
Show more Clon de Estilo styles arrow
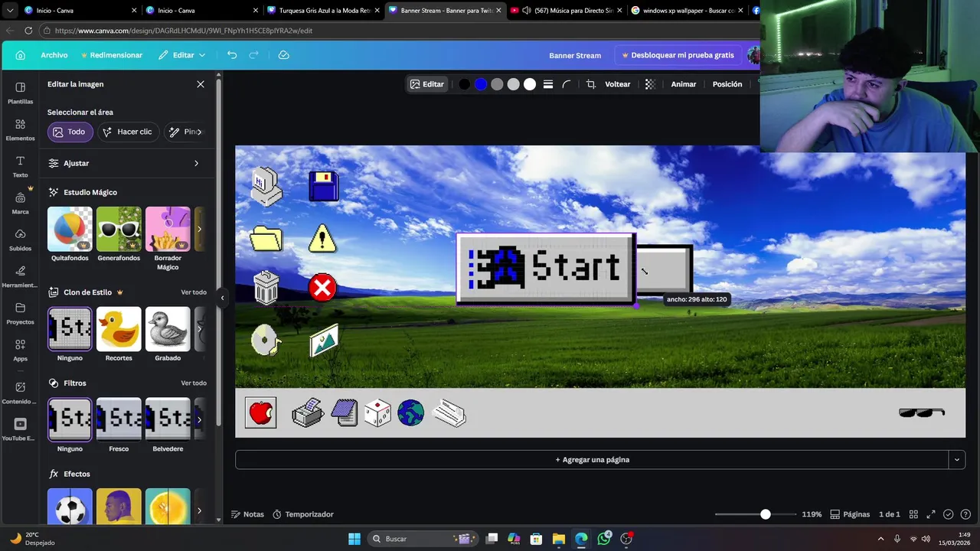[199, 329]
